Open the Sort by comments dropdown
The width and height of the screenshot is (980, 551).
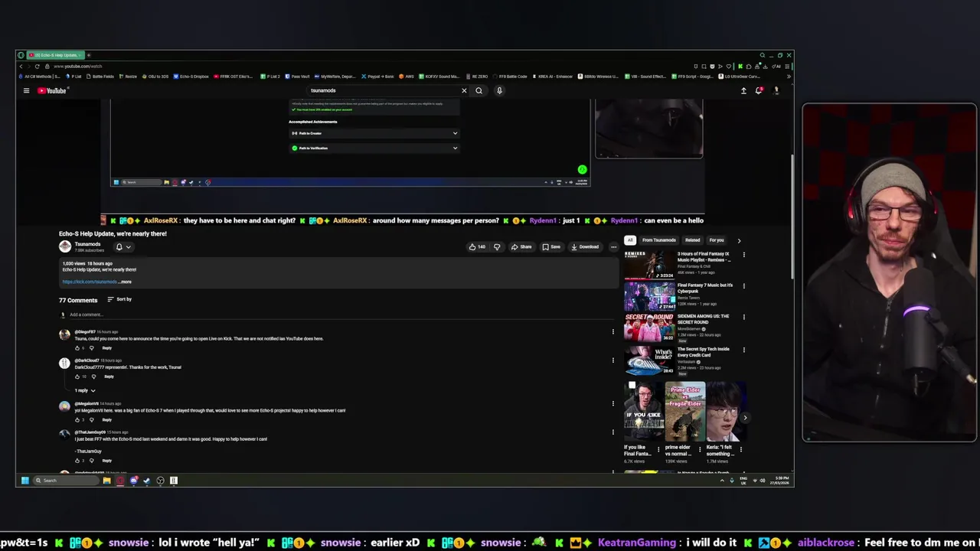[119, 299]
